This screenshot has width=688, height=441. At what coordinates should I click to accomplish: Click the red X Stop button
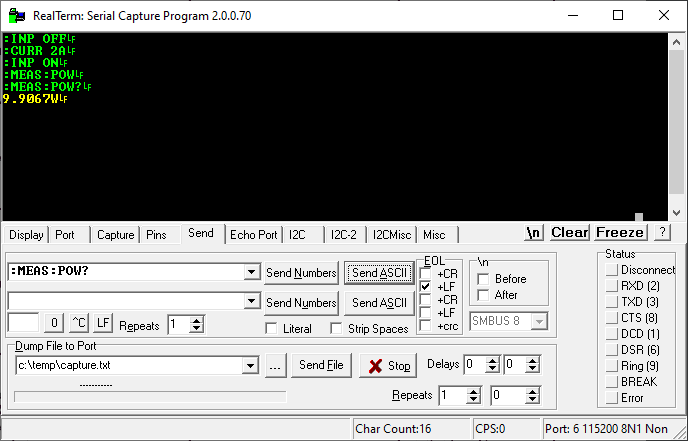tap(388, 366)
